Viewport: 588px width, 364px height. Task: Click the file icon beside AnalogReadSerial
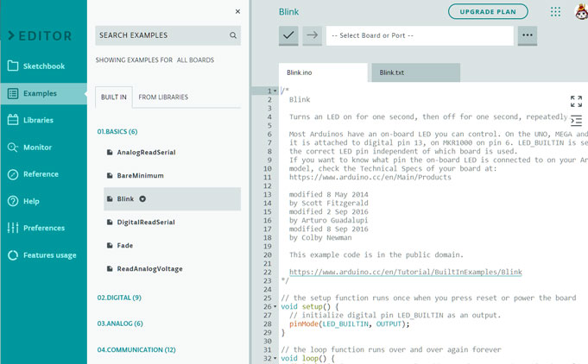110,152
